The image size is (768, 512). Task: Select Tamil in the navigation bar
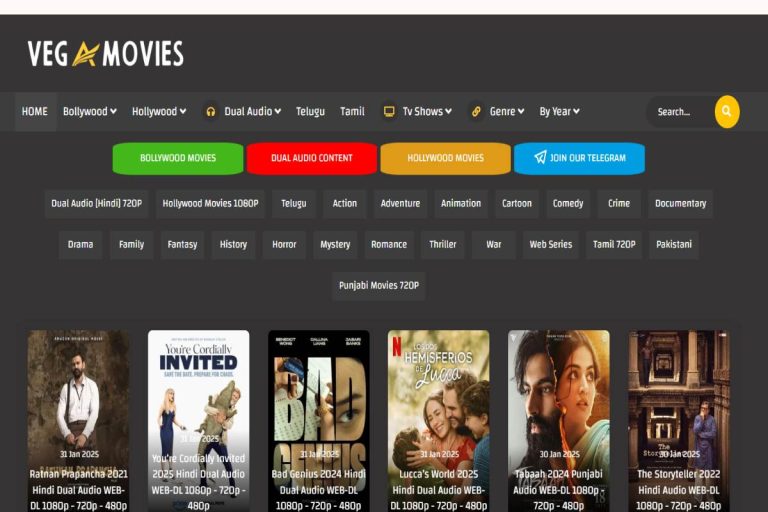(352, 112)
